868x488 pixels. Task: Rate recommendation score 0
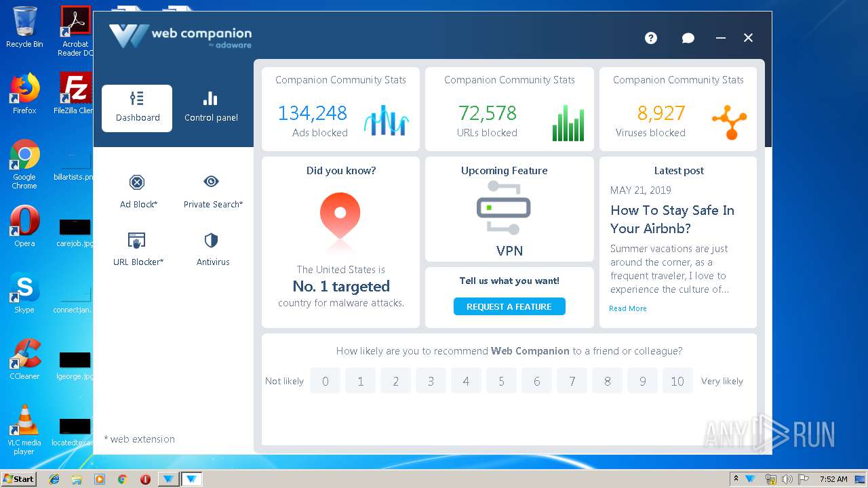click(x=325, y=381)
